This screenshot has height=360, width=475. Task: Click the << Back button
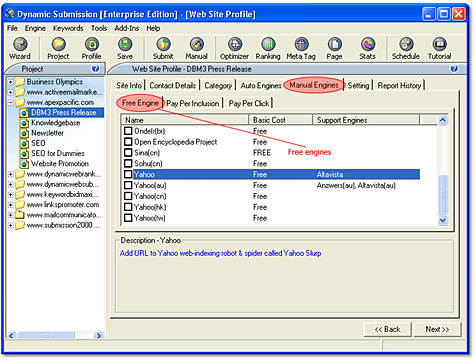click(x=388, y=329)
